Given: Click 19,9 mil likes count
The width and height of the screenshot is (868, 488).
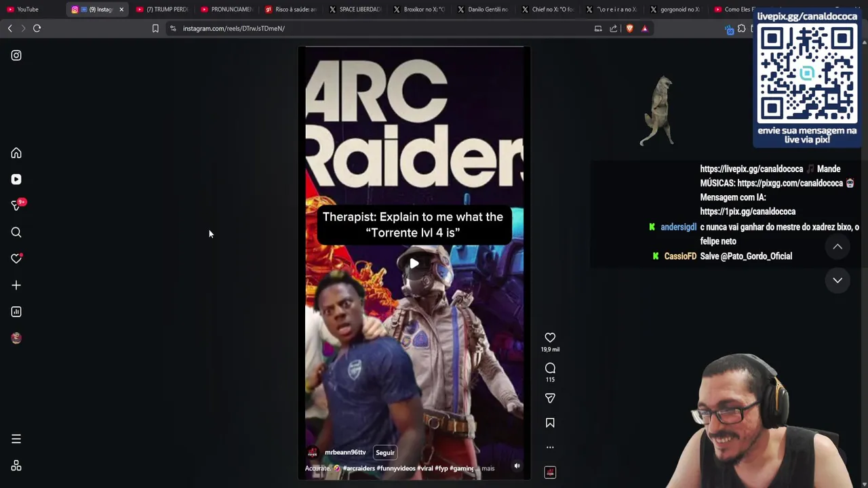Looking at the screenshot, I should pos(550,350).
